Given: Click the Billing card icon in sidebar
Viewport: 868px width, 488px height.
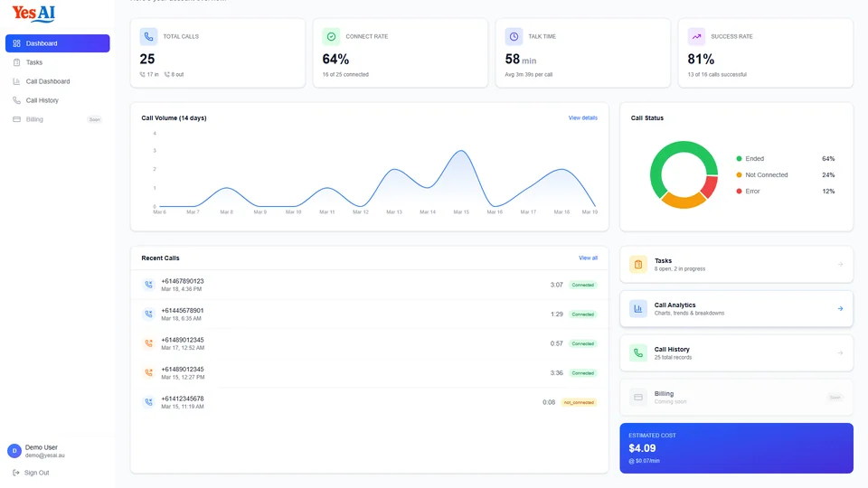Looking at the screenshot, I should [16, 119].
